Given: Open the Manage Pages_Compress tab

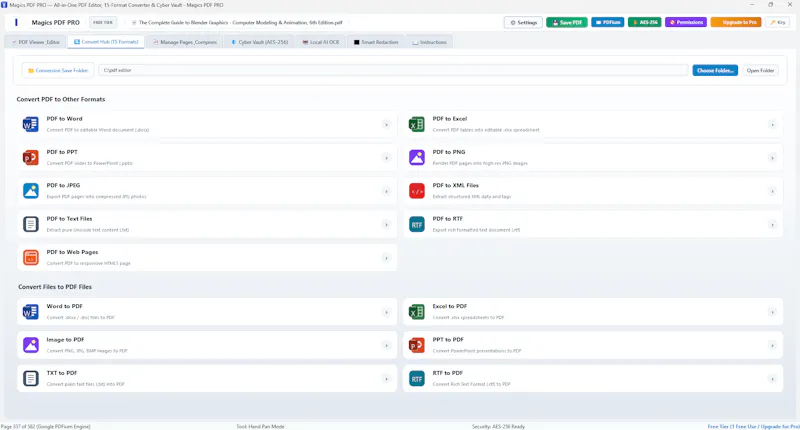Looking at the screenshot, I should pos(185,42).
